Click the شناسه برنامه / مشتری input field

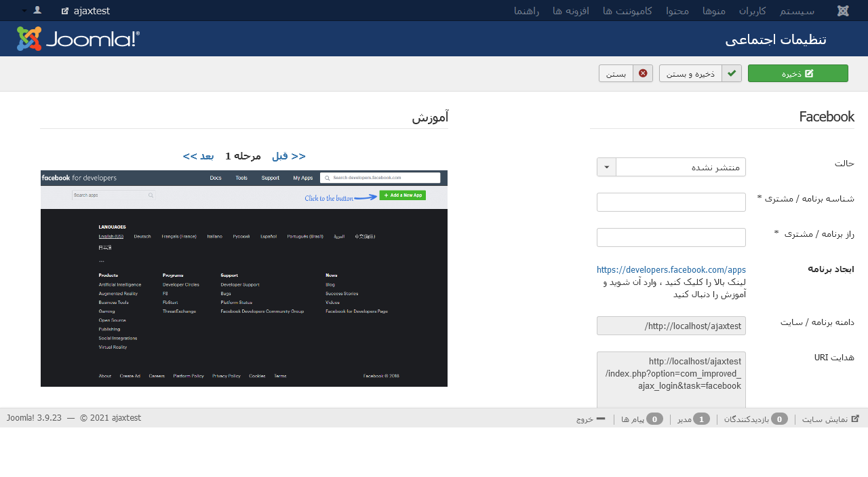[x=671, y=202]
